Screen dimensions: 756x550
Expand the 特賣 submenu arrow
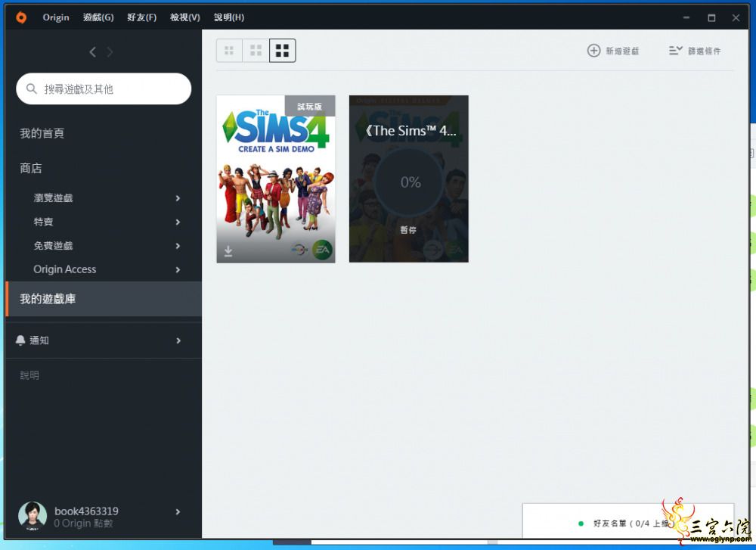click(178, 222)
